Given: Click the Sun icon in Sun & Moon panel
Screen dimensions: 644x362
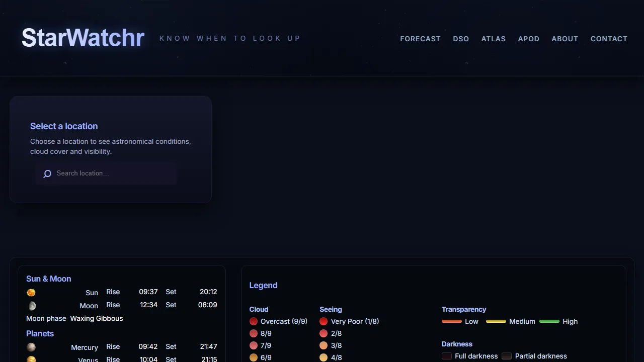Looking at the screenshot, I should 31,292.
